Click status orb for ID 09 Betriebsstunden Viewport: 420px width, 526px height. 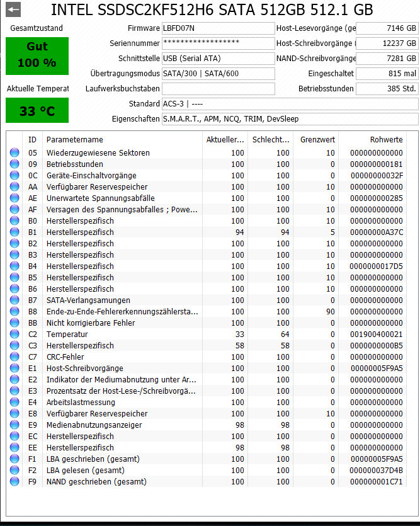[14, 164]
